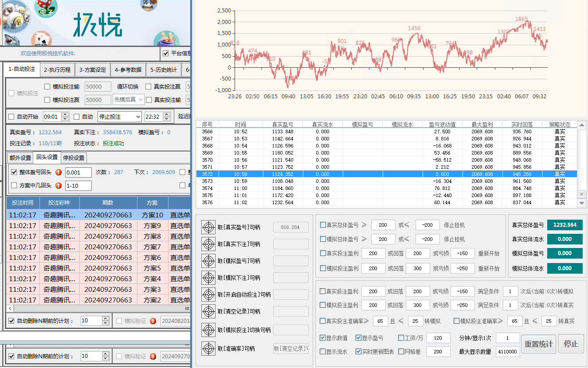The width and height of the screenshot is (588, 368).
Task: Click 整体盈亏回头 value field 0.001
Action: (78, 172)
